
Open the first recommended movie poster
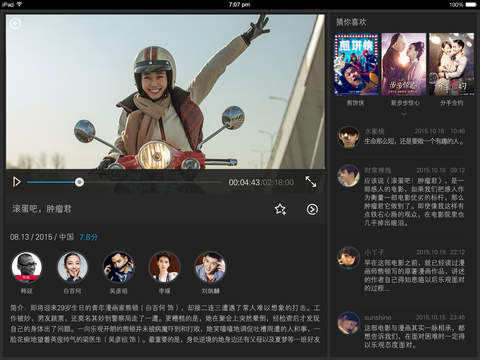click(x=356, y=64)
